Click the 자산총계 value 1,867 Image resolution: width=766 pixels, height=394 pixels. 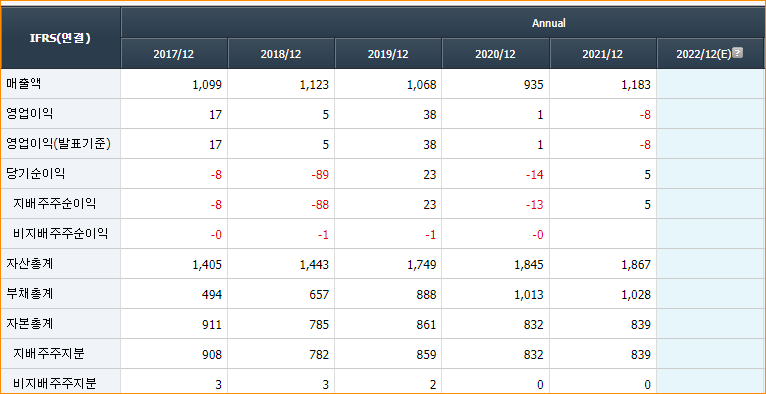click(637, 265)
